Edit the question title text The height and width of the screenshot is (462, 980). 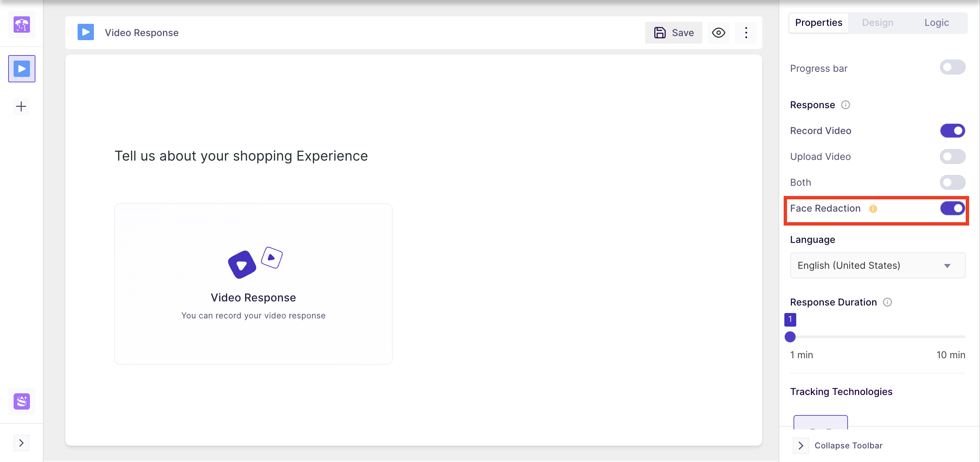(241, 156)
